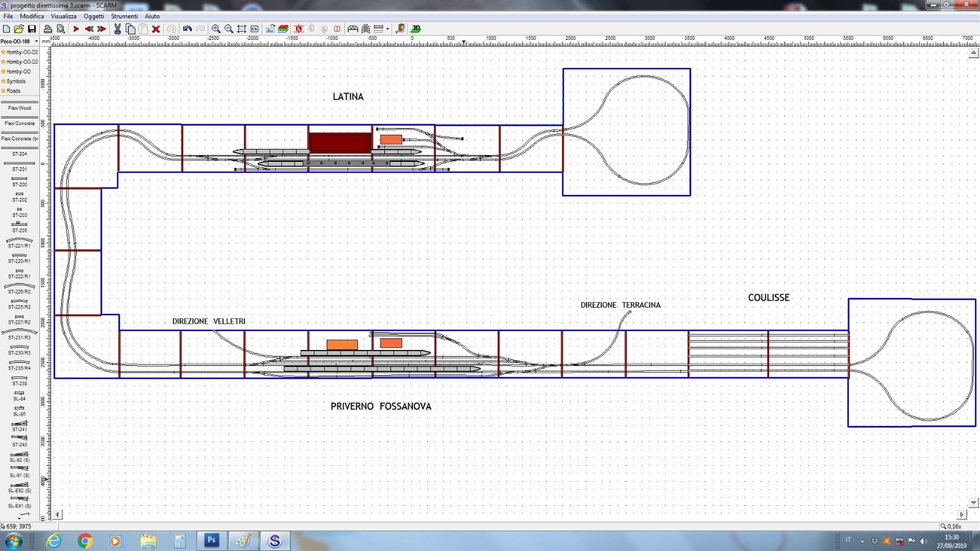Expand the Peco-OO-100 library dropdown
Image resolution: width=980 pixels, height=551 pixels.
pos(36,42)
